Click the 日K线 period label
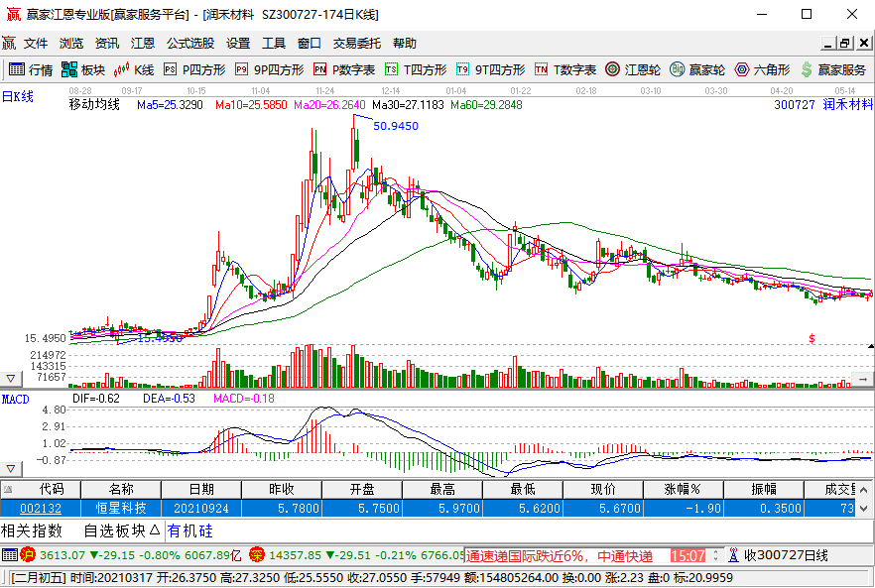The height and width of the screenshot is (588, 875). click(18, 96)
